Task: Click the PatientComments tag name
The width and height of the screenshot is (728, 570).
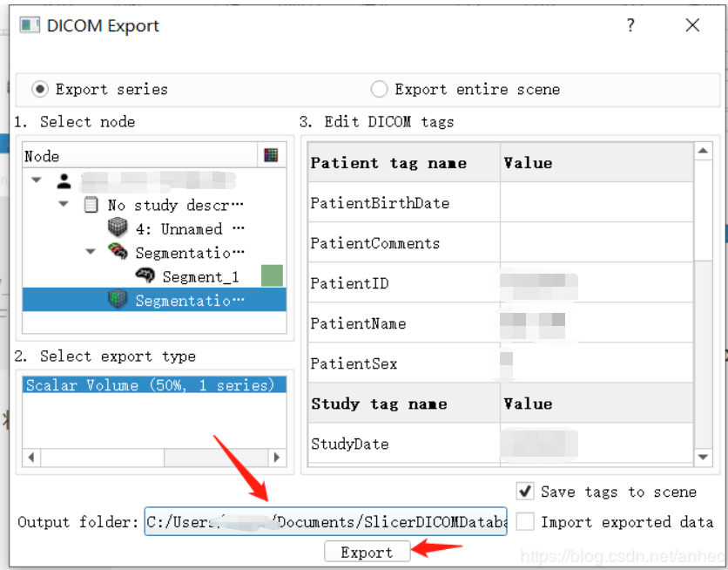Action: pos(375,243)
